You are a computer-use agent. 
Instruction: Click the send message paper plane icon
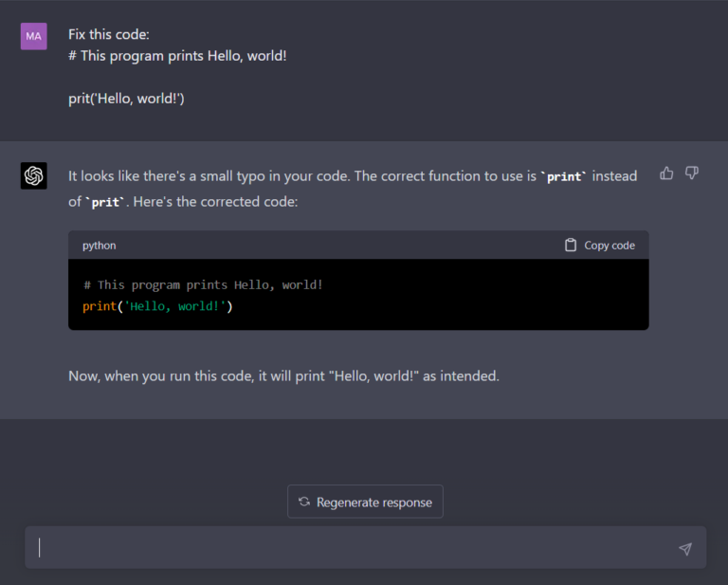pos(685,549)
